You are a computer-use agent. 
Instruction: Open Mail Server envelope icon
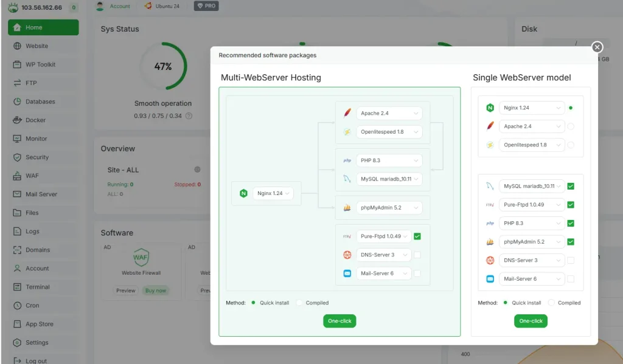(17, 194)
